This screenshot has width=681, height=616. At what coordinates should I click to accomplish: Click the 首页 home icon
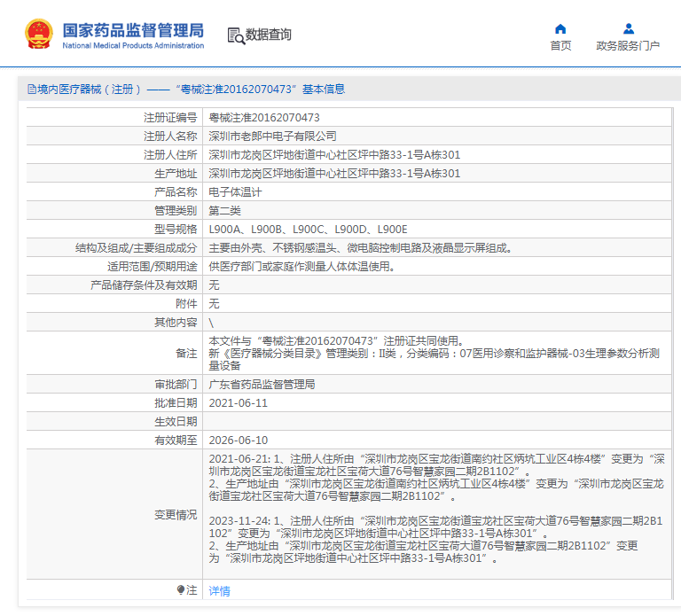click(560, 28)
